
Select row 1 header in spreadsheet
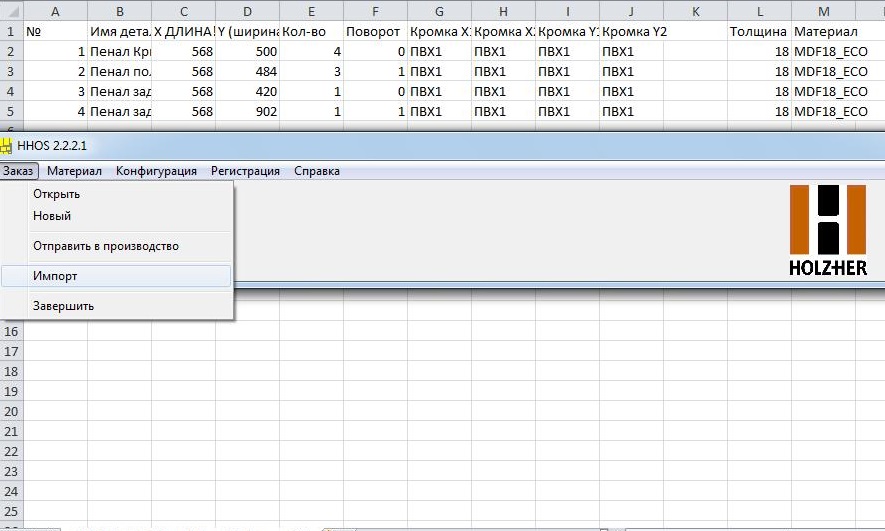11,32
